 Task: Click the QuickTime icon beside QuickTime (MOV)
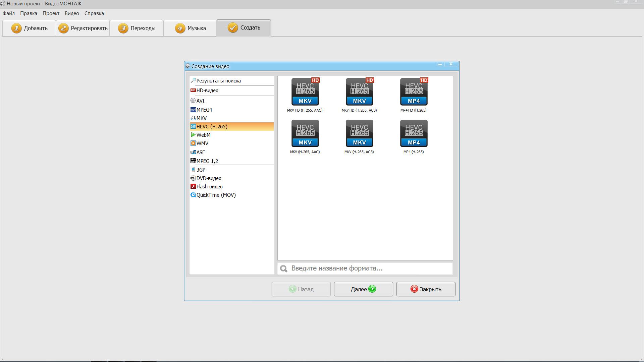pos(193,195)
